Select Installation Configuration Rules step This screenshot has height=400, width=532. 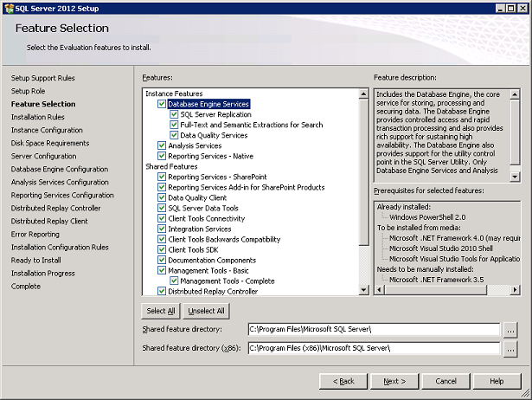[60, 248]
